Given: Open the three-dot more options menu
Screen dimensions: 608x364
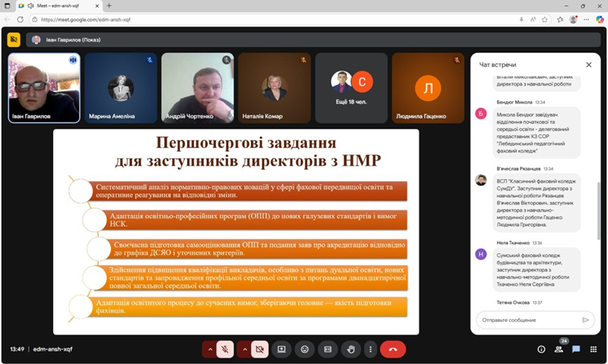Looking at the screenshot, I should pos(371,349).
